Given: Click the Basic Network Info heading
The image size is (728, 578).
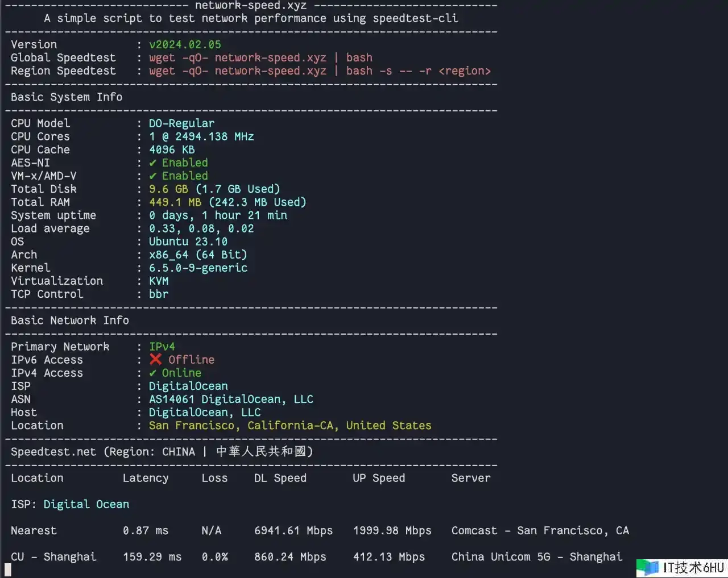Looking at the screenshot, I should click(70, 321).
